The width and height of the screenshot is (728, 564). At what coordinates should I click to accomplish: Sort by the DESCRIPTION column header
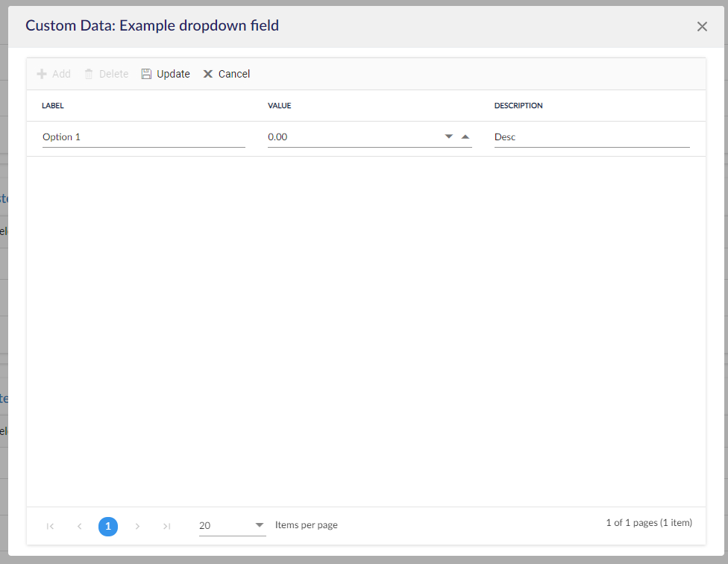(x=518, y=106)
